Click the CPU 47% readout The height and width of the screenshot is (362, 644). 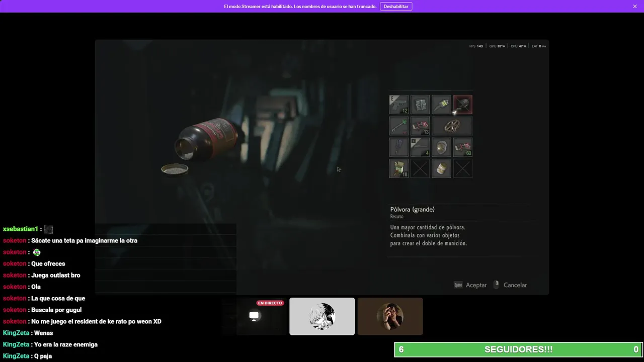518,46
